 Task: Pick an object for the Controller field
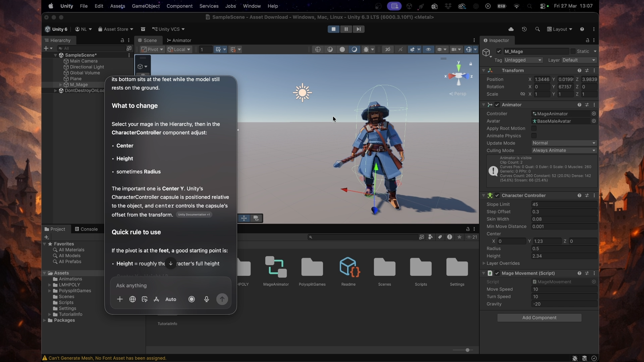point(594,114)
